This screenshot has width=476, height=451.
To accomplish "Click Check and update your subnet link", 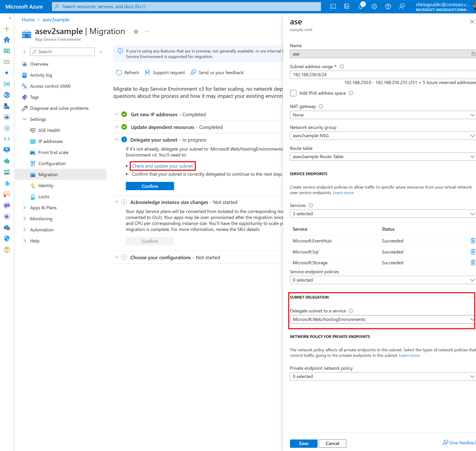I will [x=163, y=166].
